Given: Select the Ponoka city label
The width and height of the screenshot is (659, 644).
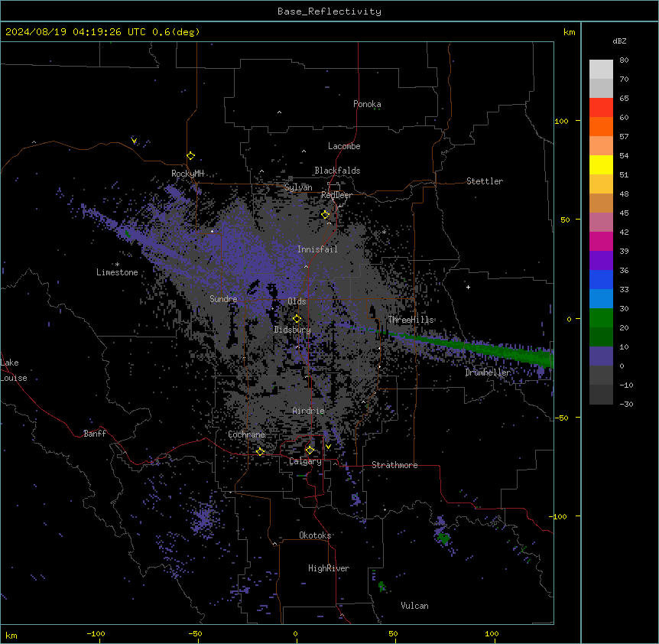Looking at the screenshot, I should pyautogui.click(x=367, y=104).
